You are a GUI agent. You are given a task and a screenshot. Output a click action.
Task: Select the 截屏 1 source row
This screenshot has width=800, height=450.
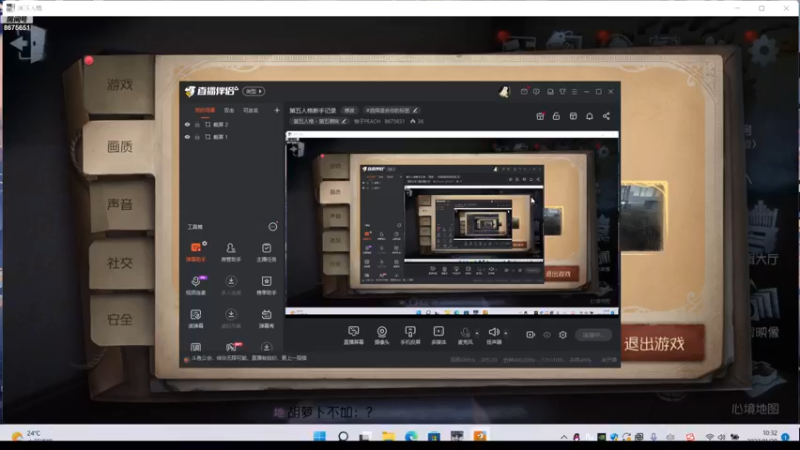231,137
